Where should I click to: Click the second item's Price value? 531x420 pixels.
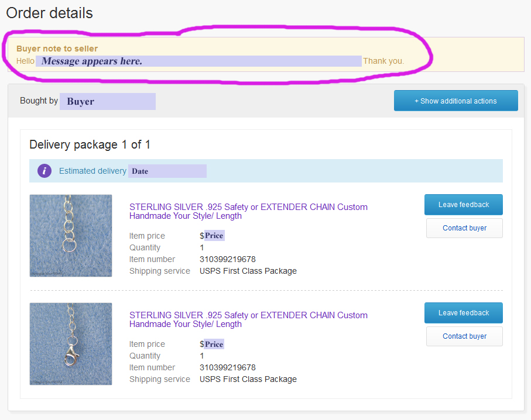pyautogui.click(x=214, y=344)
